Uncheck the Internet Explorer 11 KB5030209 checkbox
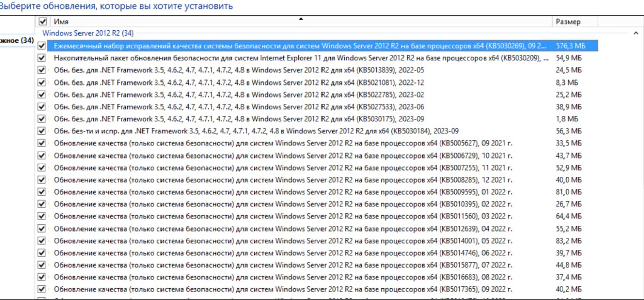 (42, 58)
